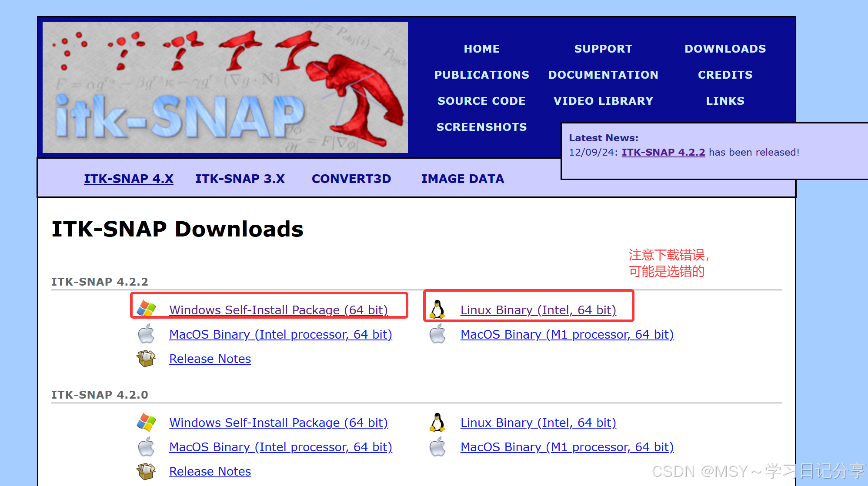Open the CONVERT3D section
The height and width of the screenshot is (486, 868).
351,179
